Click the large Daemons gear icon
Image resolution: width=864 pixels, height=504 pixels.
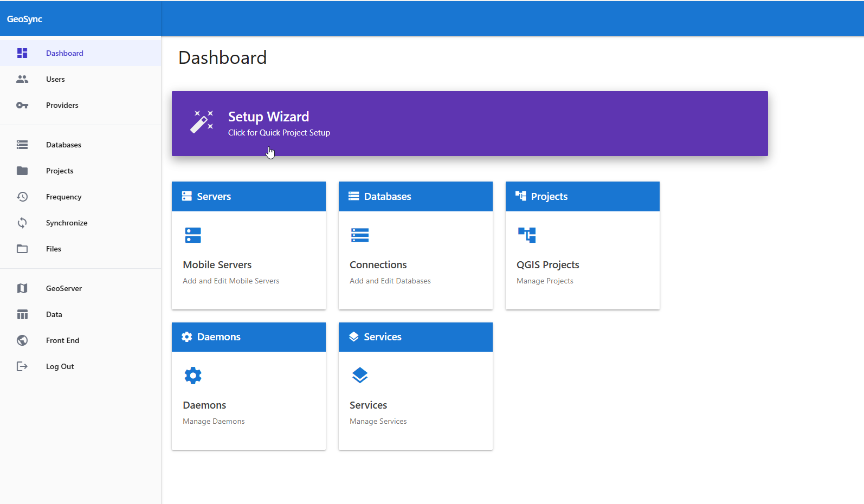click(x=193, y=376)
